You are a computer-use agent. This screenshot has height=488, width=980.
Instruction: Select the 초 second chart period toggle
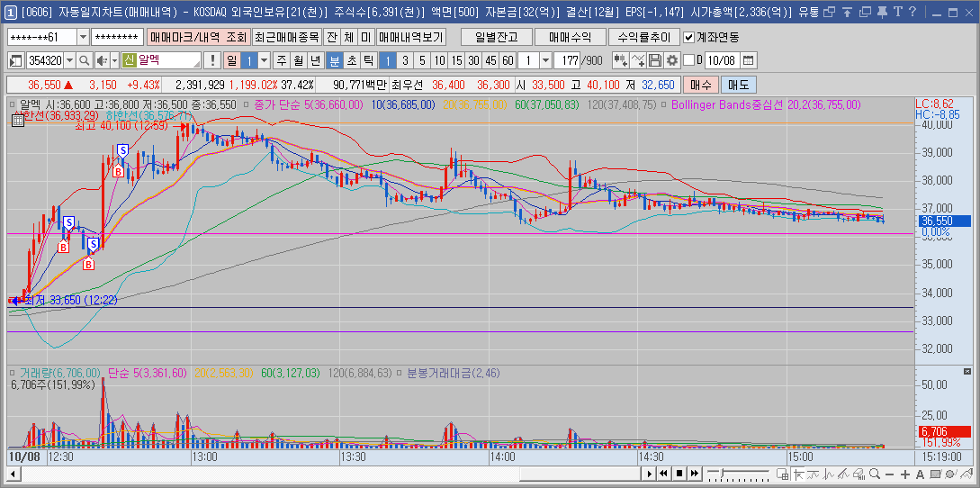tap(352, 60)
